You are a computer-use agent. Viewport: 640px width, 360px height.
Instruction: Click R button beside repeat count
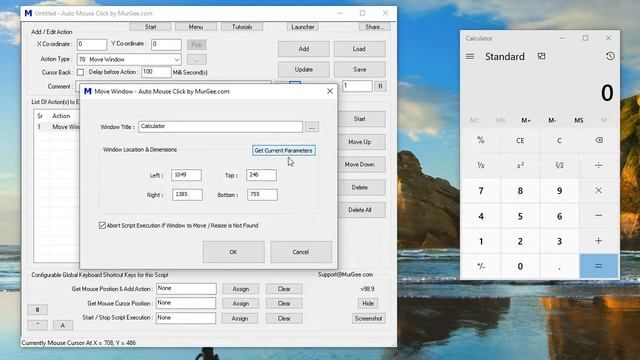point(380,86)
